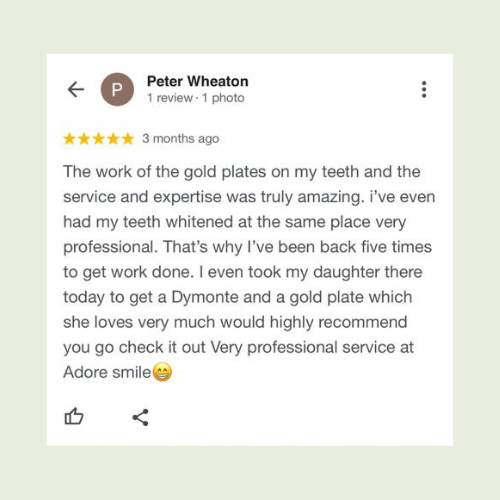This screenshot has width=500, height=500.
Task: Share this review via share icon
Action: [x=140, y=417]
